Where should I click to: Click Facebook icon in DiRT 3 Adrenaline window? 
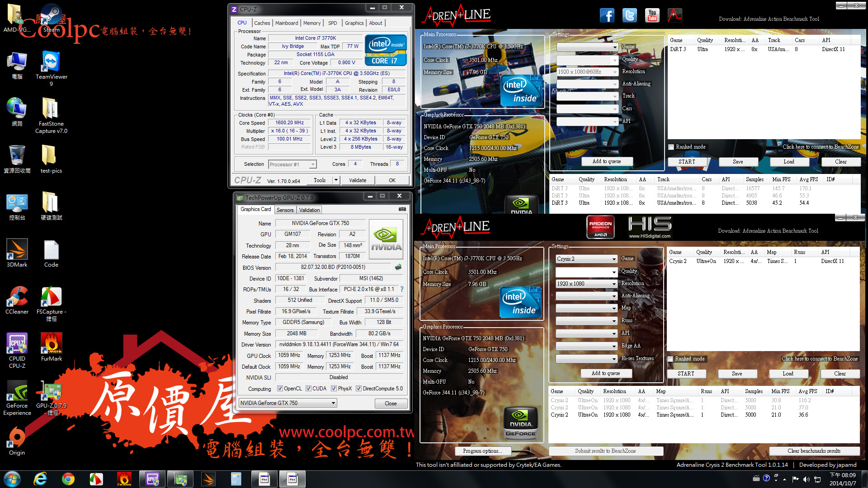(607, 15)
